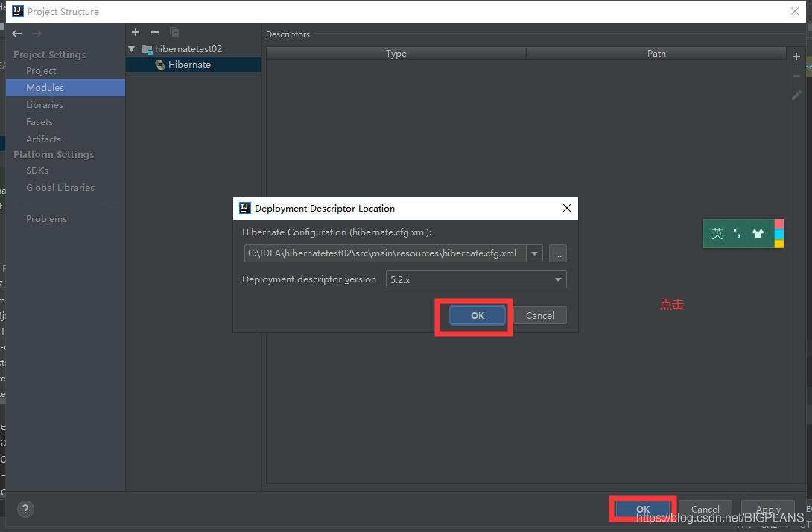The width and height of the screenshot is (812, 532).
Task: Open Problems section in sidebar
Action: tap(47, 218)
